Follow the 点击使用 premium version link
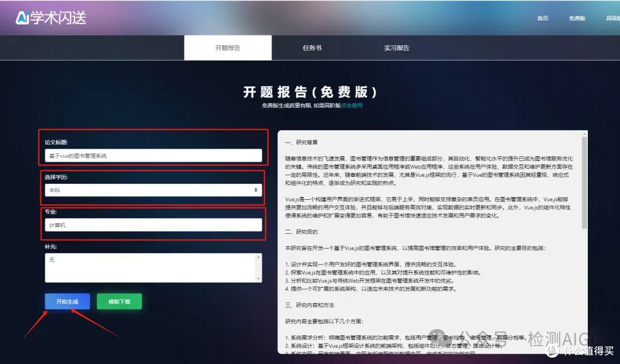Screen dimensions: 620x364 click(351, 105)
